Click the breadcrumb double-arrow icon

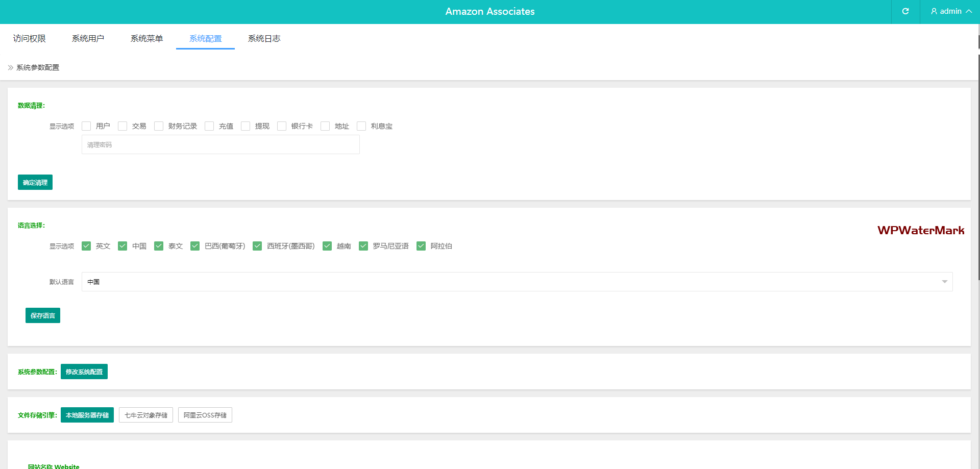(10, 67)
